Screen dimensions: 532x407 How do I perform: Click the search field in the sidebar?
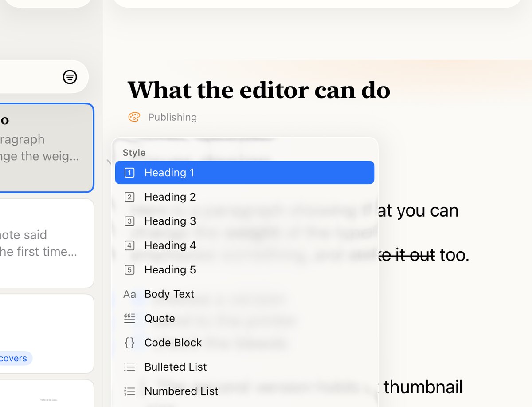click(44, 77)
